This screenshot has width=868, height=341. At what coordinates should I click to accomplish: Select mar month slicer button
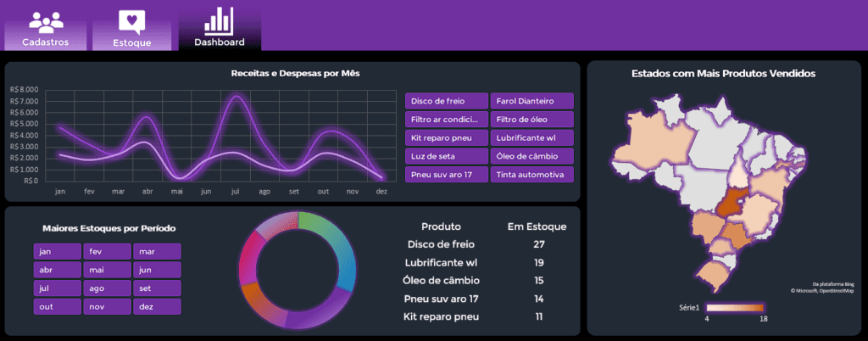click(x=157, y=251)
